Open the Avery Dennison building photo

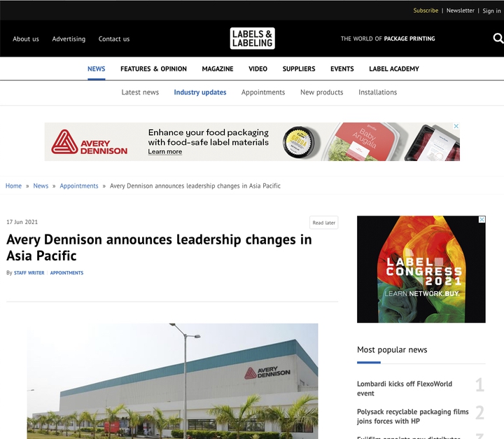pyautogui.click(x=173, y=381)
